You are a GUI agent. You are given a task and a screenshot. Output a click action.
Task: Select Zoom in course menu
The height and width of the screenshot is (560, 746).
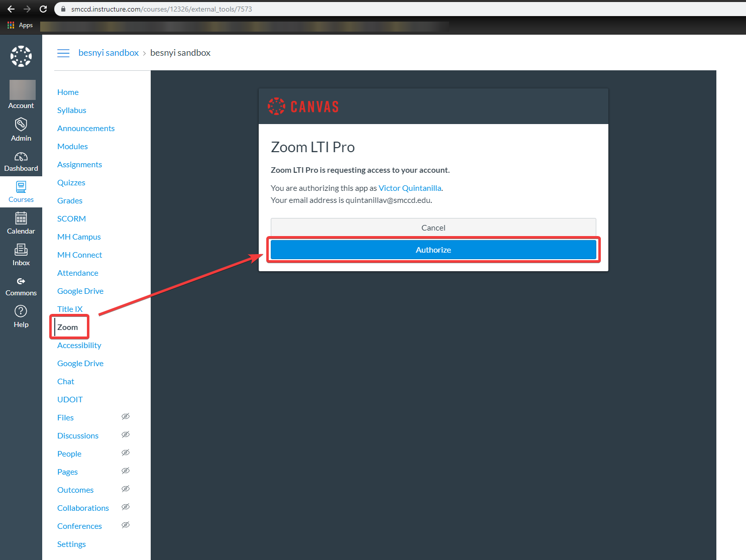tap(67, 327)
